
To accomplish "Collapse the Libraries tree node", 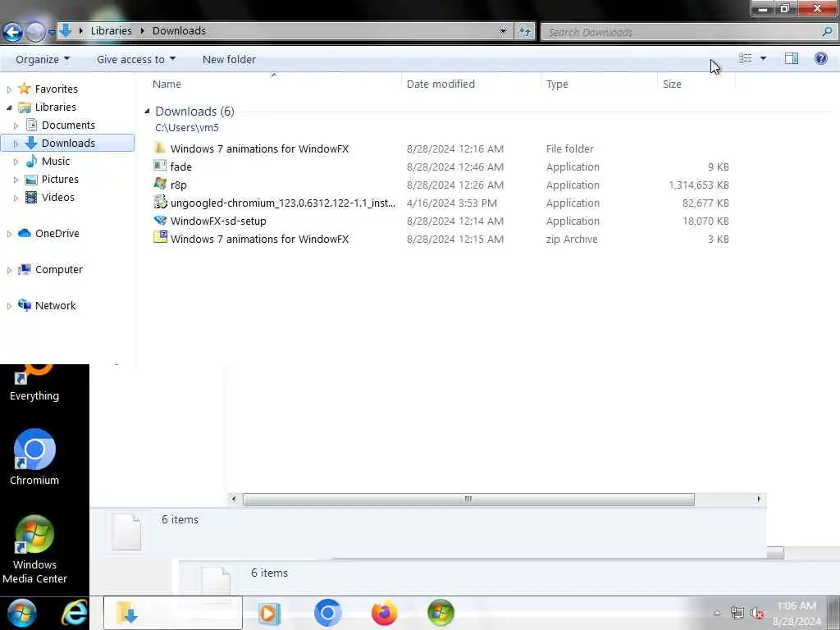I will [x=9, y=107].
